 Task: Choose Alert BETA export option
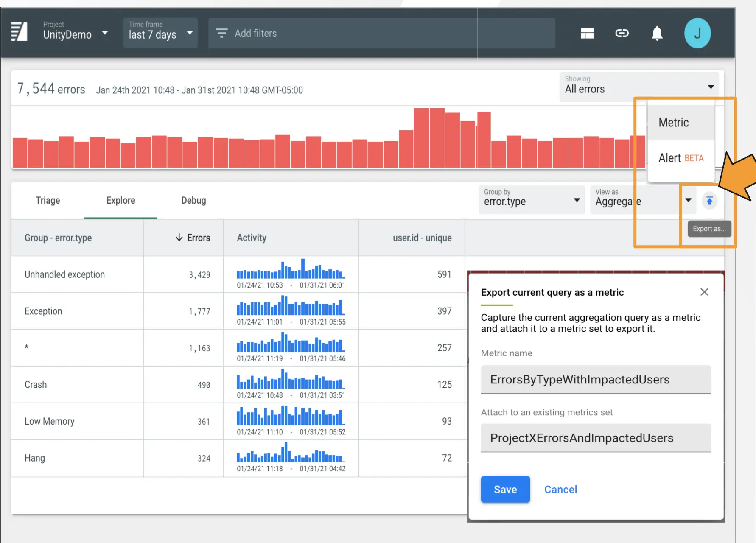click(x=680, y=158)
